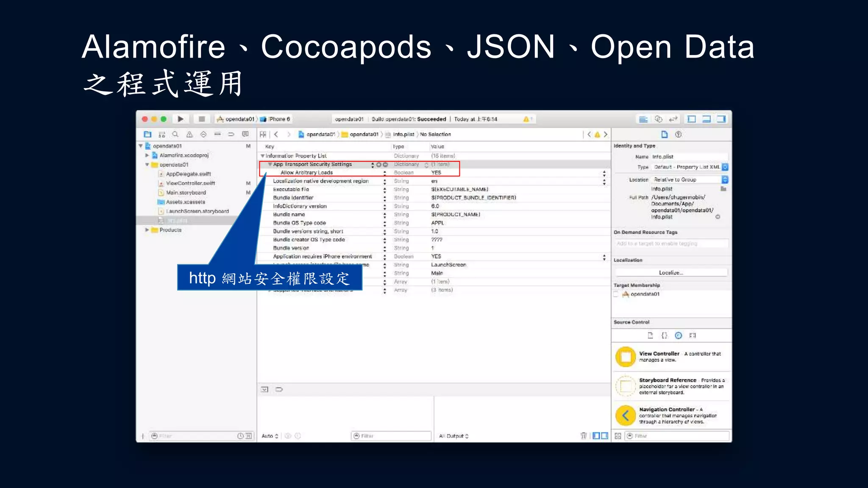Collapse the opendata01 project root

[x=140, y=146]
